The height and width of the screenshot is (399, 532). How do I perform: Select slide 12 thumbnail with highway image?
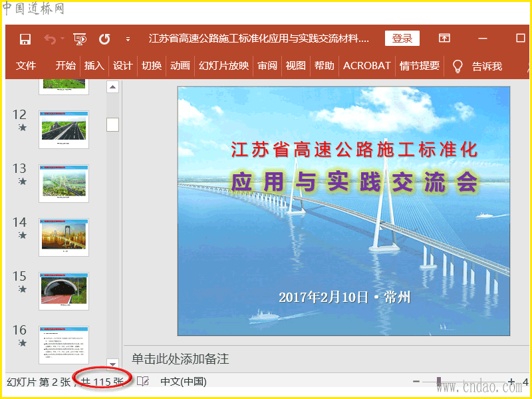tap(64, 130)
